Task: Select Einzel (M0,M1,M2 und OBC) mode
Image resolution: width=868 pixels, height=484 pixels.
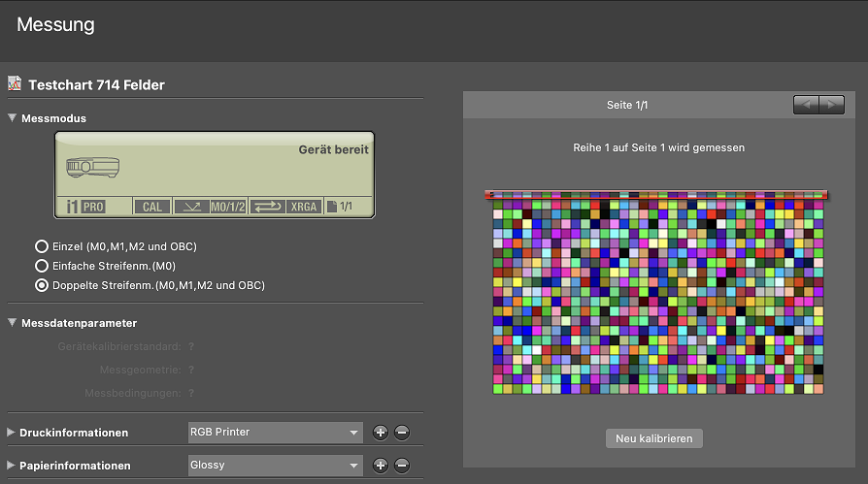Action: (42, 246)
